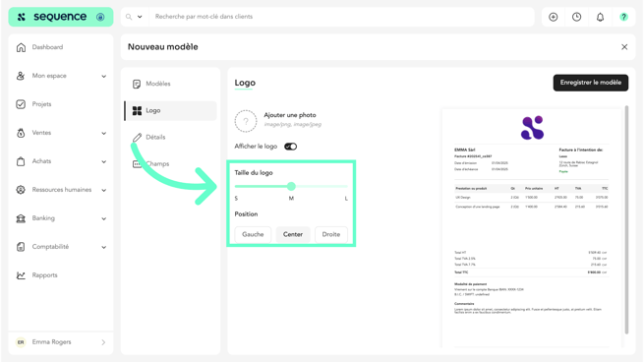Click the preview scrollbar
Screen dimensions: 644x362
[x=626, y=219]
